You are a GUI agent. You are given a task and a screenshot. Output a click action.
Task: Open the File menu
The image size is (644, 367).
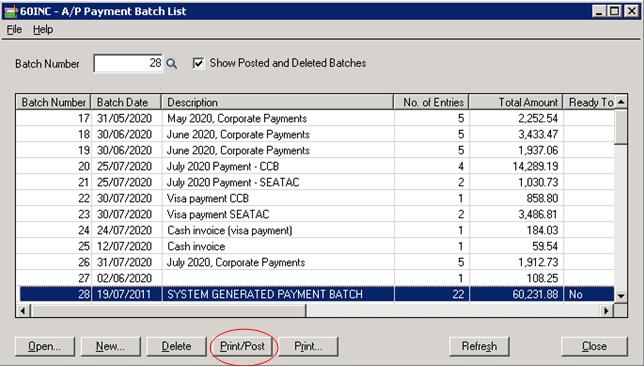coord(14,30)
